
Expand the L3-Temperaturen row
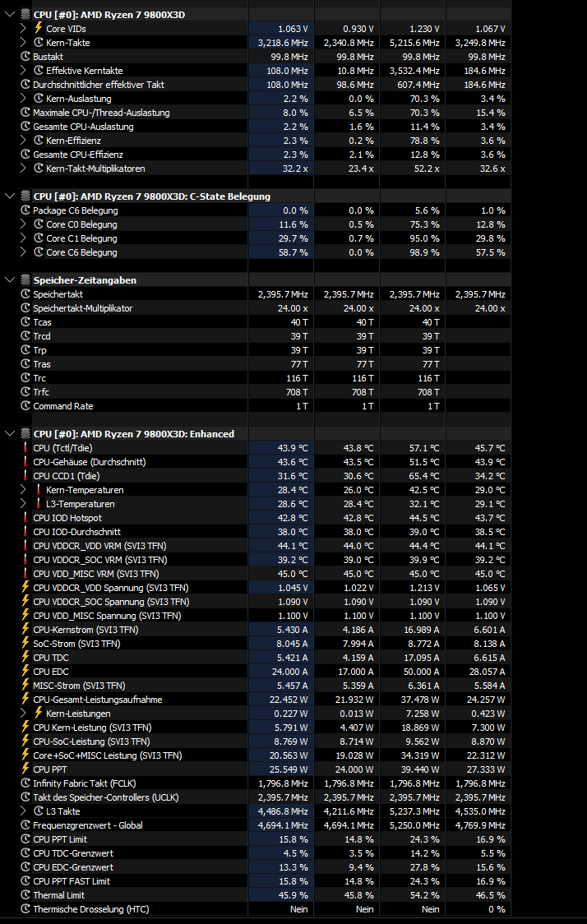click(23, 504)
